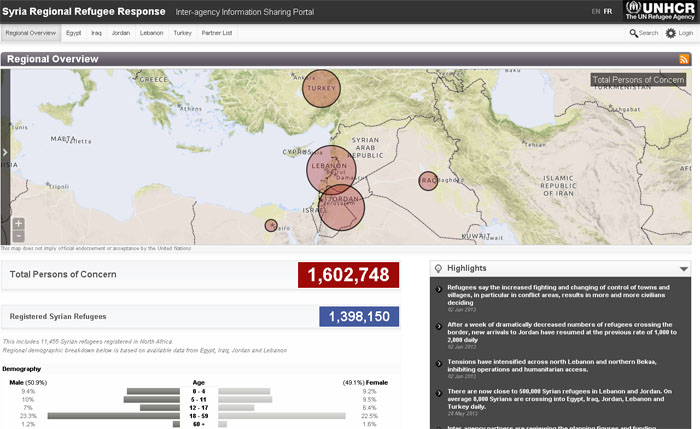Select the Egypt circle near Cairo
The height and width of the screenshot is (429, 700).
[x=271, y=225]
